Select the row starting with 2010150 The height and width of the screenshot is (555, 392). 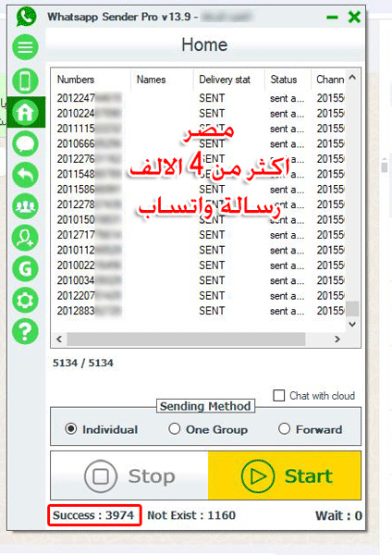[x=200, y=219]
